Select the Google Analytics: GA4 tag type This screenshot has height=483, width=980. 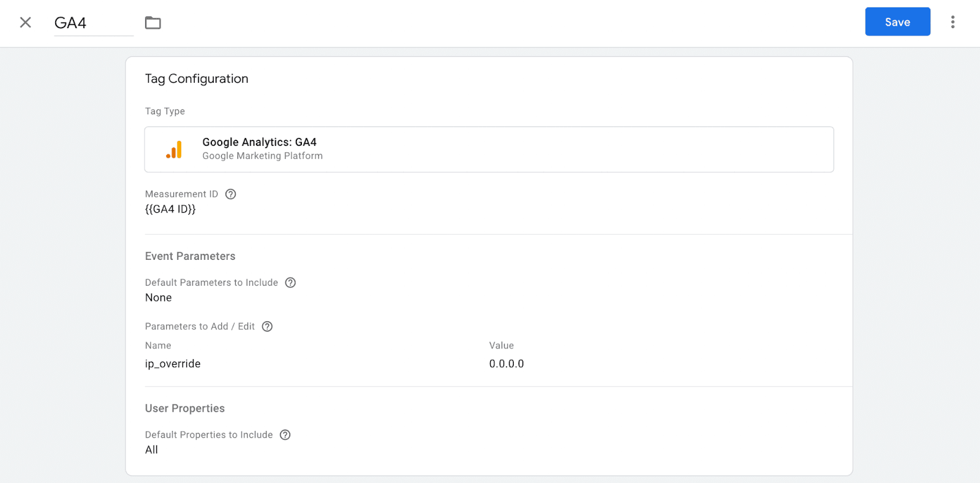click(x=489, y=150)
